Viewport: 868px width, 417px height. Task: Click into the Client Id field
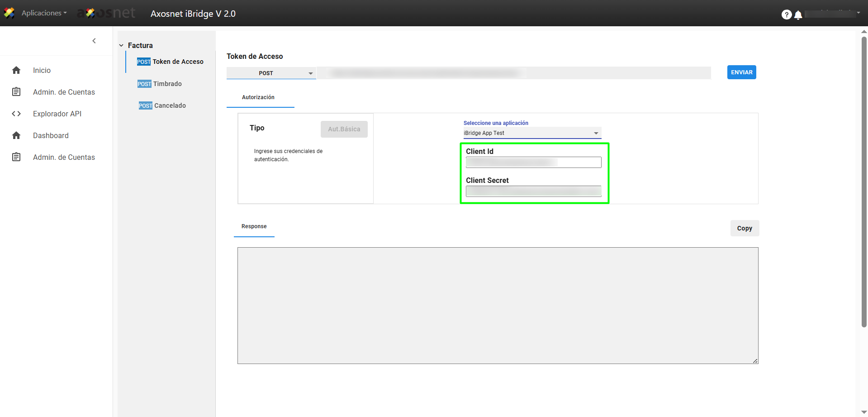[x=533, y=162]
